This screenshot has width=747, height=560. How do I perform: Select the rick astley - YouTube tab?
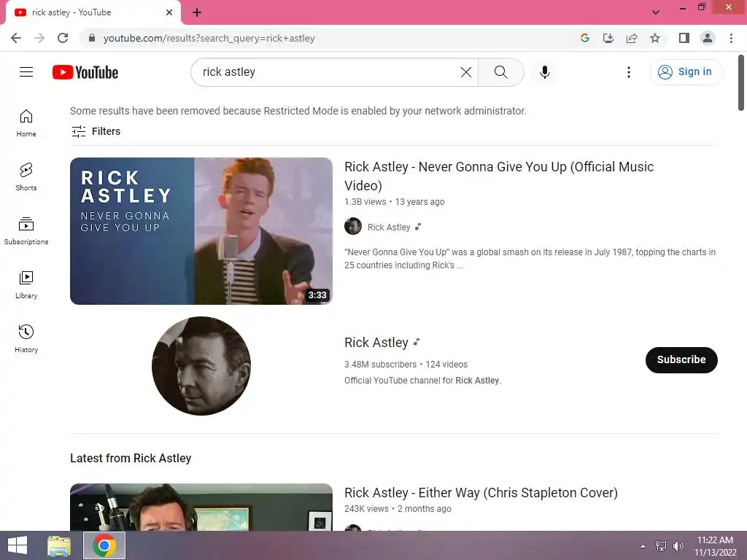pyautogui.click(x=93, y=12)
